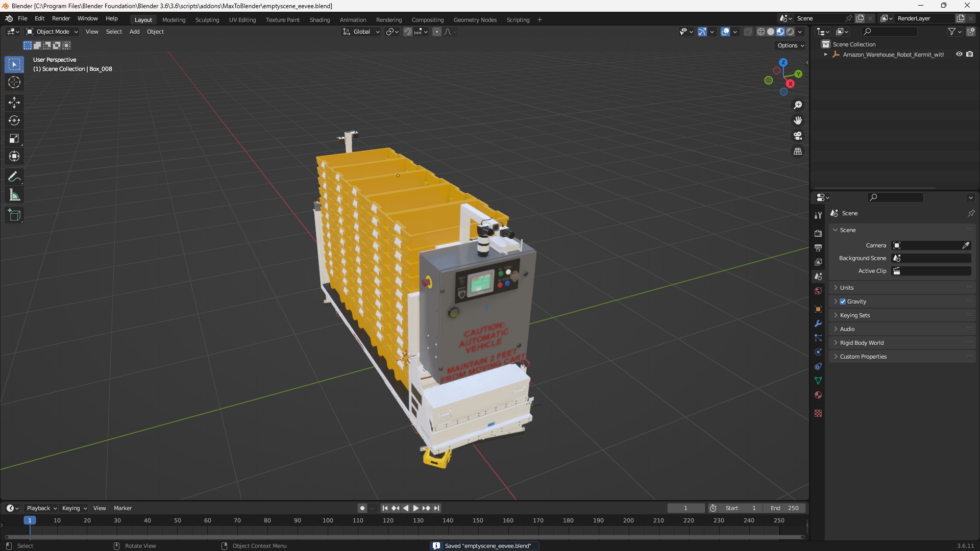The image size is (980, 551).
Task: Switch to the Shading workspace tab
Action: pyautogui.click(x=320, y=20)
